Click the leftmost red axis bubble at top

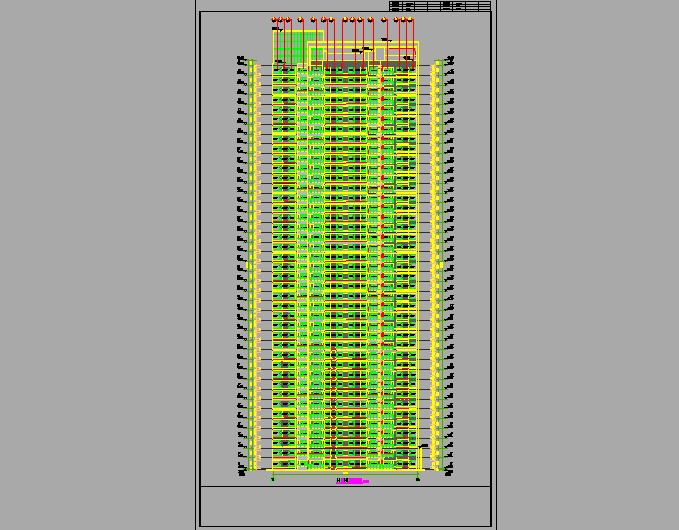tap(273, 19)
